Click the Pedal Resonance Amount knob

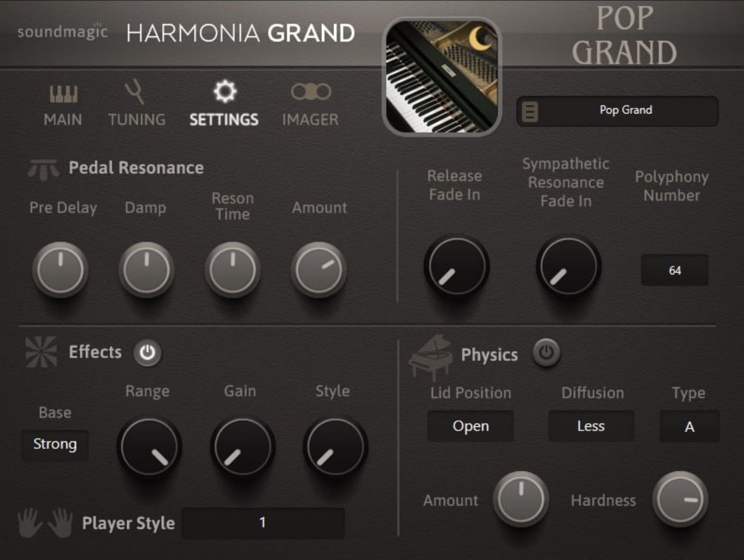319,269
